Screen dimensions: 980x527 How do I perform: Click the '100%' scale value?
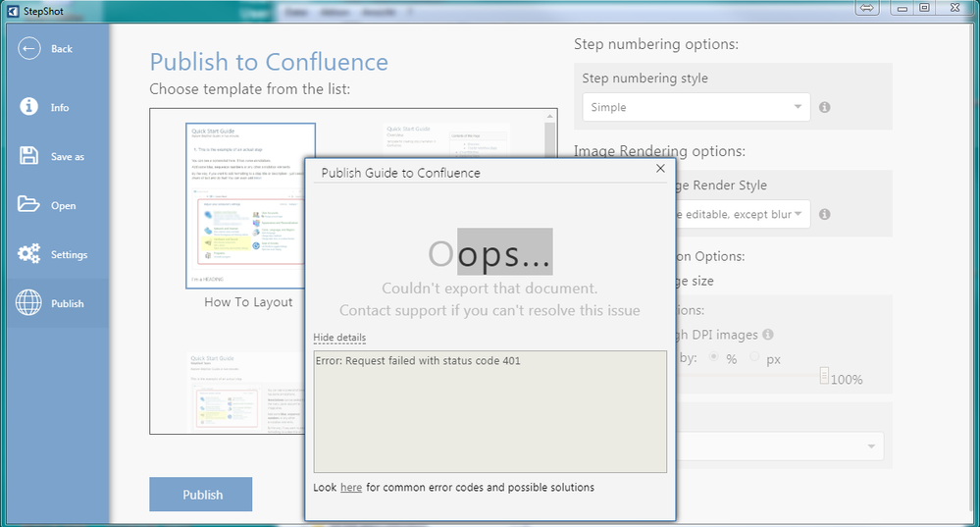[x=847, y=380]
